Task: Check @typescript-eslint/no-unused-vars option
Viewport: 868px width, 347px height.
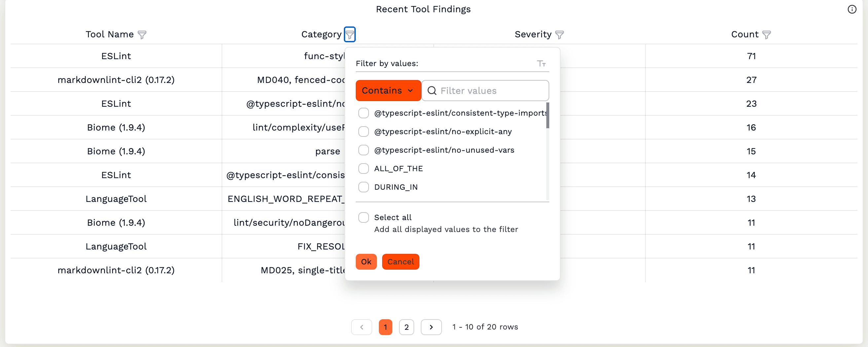Action: pyautogui.click(x=364, y=150)
